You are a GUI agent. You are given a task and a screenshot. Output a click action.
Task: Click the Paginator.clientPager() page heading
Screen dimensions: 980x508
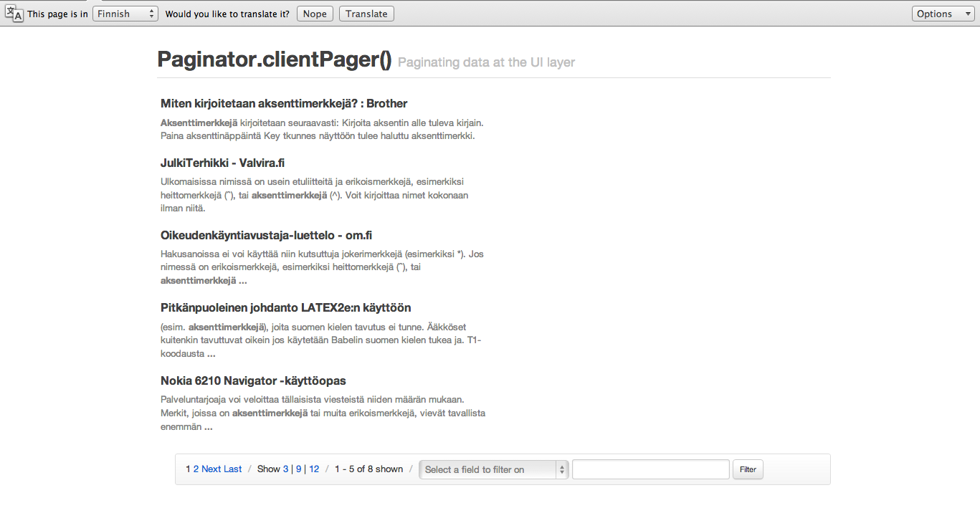(x=275, y=60)
